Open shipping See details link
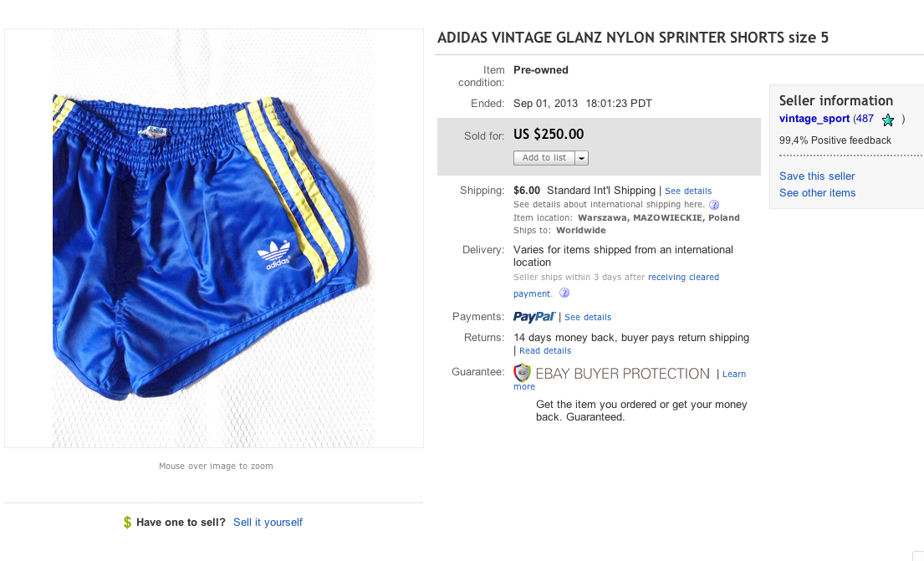Viewport: 924px width, 561px height. tap(688, 191)
